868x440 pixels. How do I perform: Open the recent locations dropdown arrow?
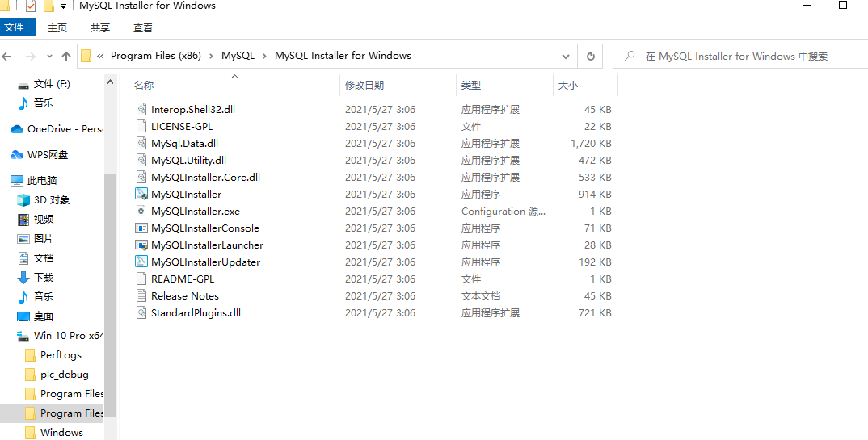point(50,56)
